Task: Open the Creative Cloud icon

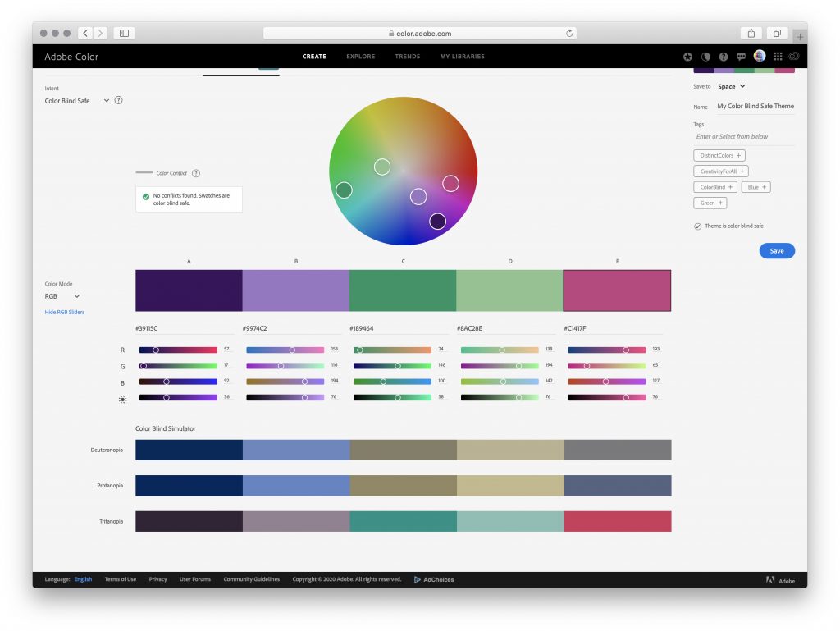Action: coord(794,57)
